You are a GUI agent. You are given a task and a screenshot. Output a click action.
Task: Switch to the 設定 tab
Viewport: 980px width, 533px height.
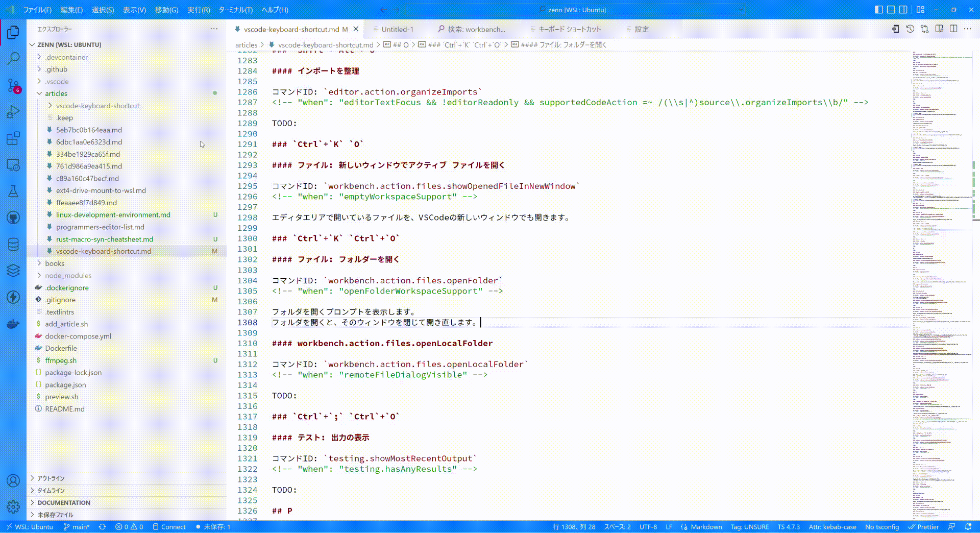[x=642, y=30]
